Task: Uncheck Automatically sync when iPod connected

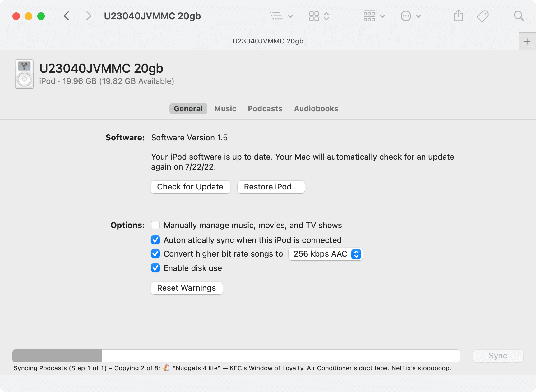Action: 155,240
